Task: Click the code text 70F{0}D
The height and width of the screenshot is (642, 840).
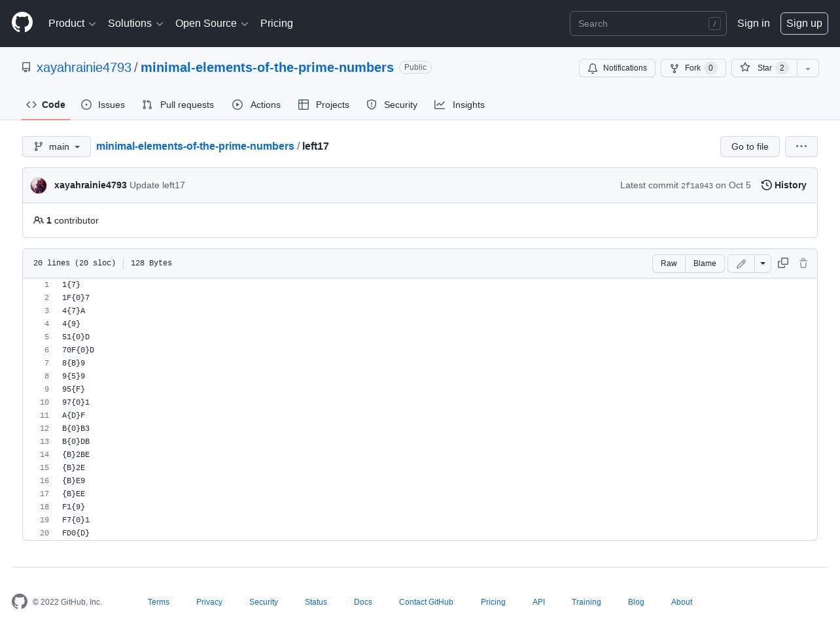Action: [78, 350]
